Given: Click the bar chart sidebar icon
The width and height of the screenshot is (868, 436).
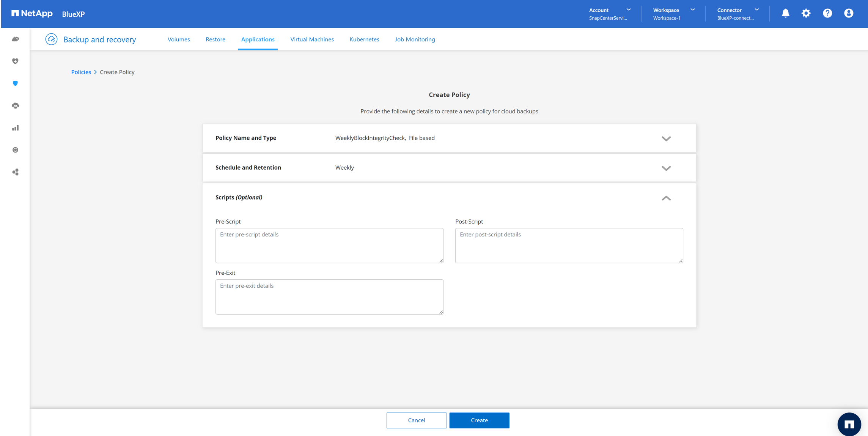Looking at the screenshot, I should pos(15,128).
